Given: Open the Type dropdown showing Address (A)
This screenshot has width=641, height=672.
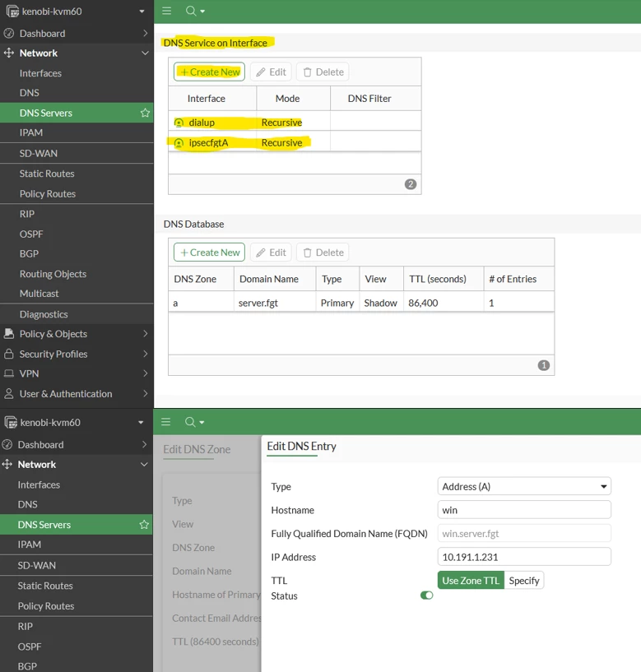Looking at the screenshot, I should coord(524,486).
